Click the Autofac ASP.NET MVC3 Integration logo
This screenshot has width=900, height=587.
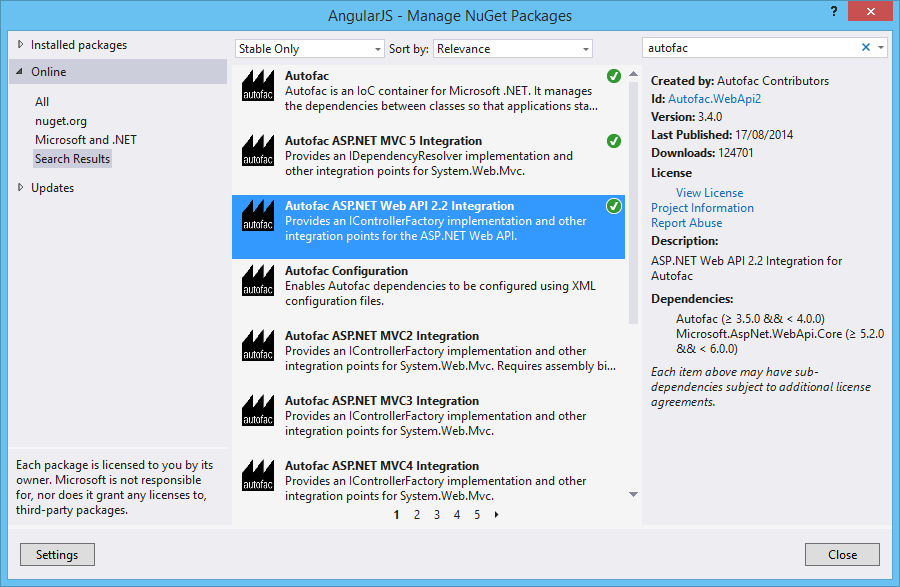[x=258, y=410]
